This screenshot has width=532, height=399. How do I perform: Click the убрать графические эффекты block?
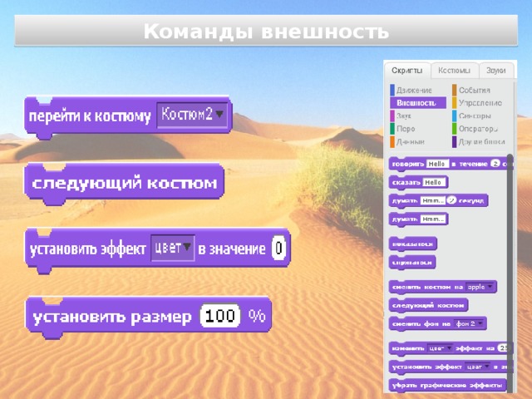point(447,386)
